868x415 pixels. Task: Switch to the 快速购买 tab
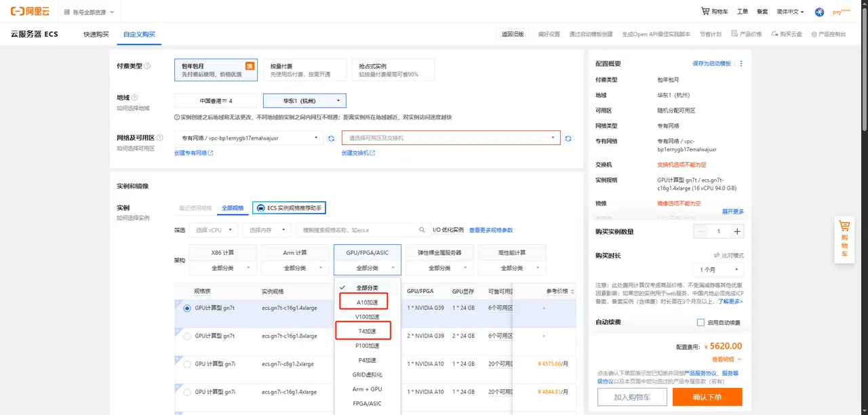click(x=96, y=34)
